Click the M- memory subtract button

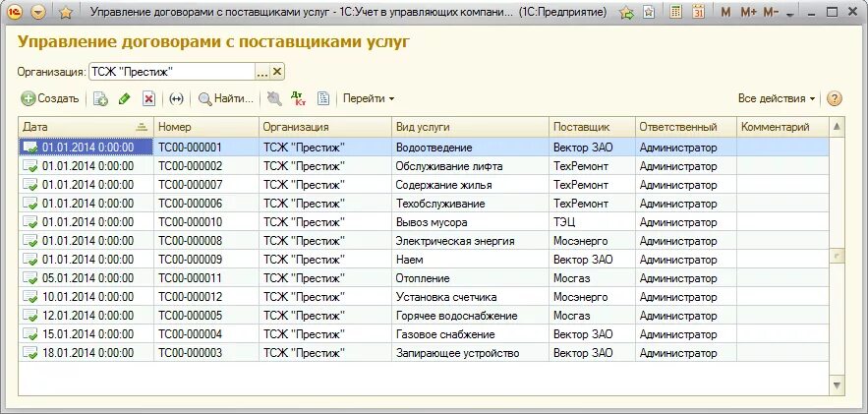coord(771,12)
